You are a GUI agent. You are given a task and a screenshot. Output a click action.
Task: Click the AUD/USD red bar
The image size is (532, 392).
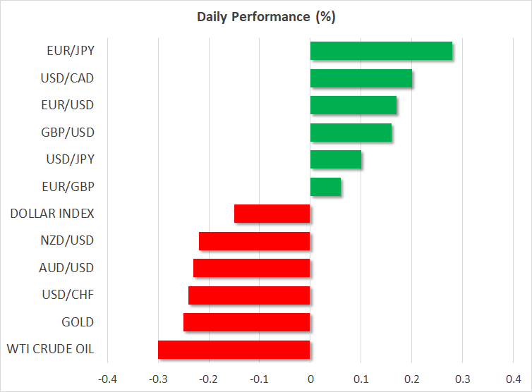(x=252, y=268)
